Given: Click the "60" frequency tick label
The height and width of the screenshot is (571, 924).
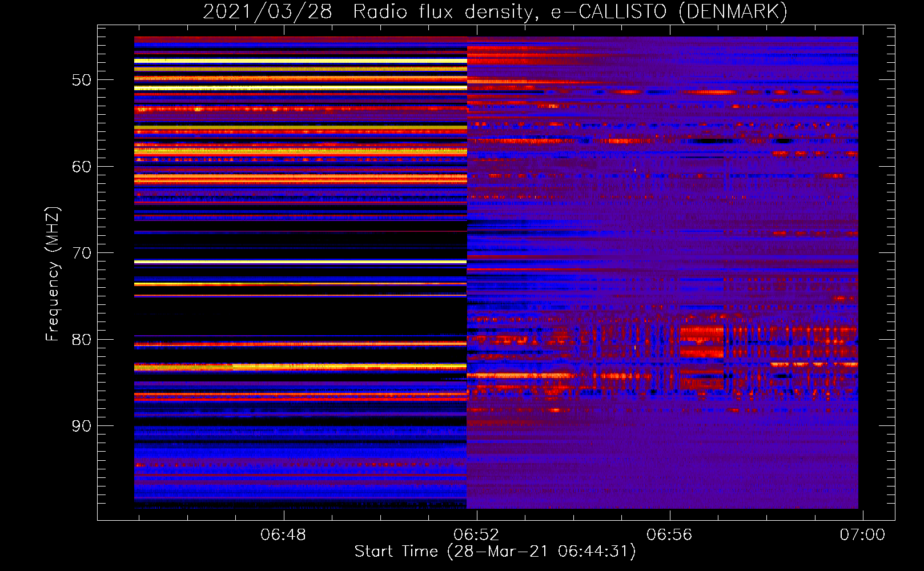Looking at the screenshot, I should point(82,167).
